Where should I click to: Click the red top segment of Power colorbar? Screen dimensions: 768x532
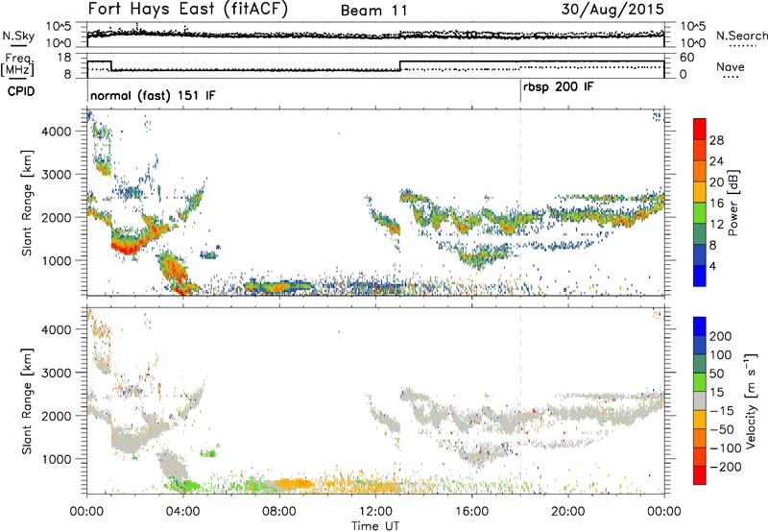coord(700,129)
